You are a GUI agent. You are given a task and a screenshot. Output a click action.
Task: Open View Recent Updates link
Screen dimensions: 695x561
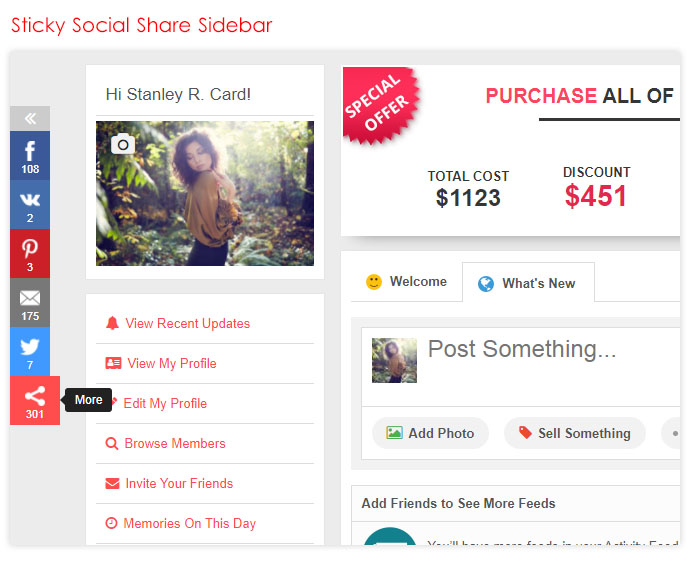[x=187, y=323]
